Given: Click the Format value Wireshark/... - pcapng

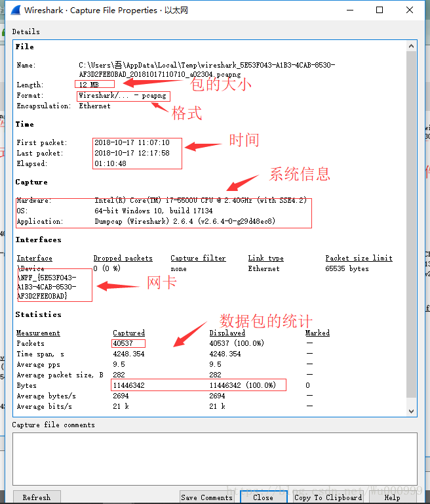Looking at the screenshot, I should [123, 95].
